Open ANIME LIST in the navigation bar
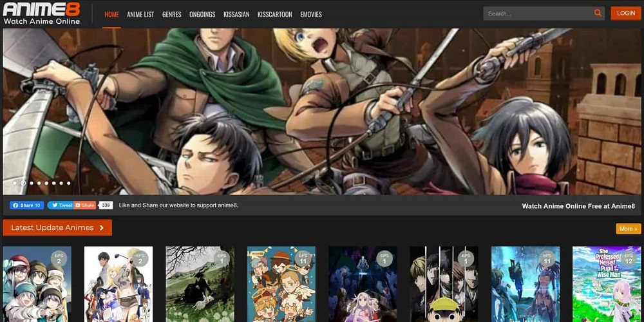Image resolution: width=644 pixels, height=322 pixels. tap(140, 14)
